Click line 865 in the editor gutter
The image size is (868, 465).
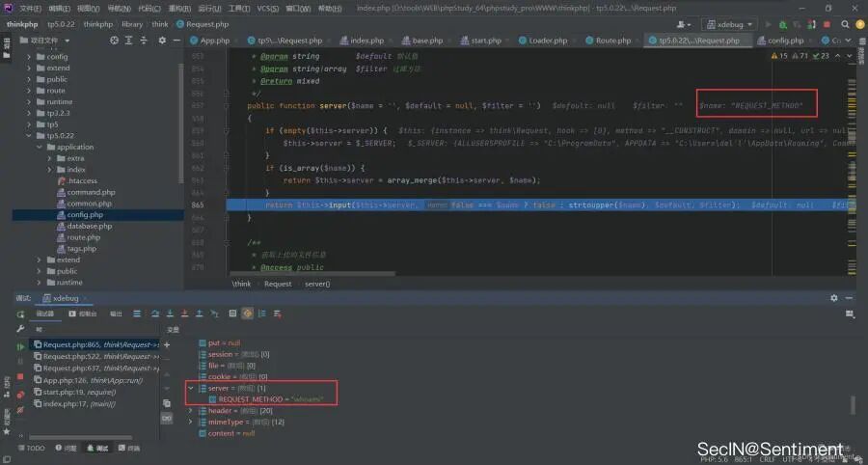pyautogui.click(x=198, y=205)
